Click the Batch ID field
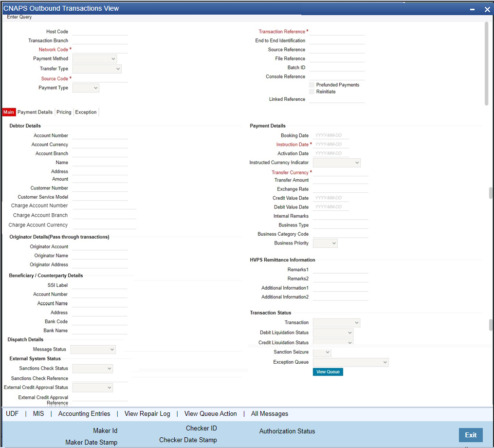Viewport: 494px width, 448px height. 337,68
